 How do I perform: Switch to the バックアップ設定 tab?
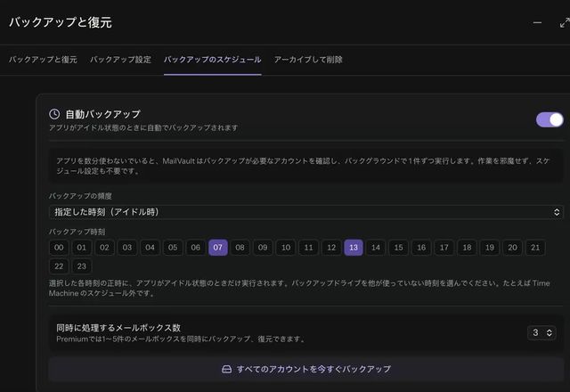tap(120, 60)
